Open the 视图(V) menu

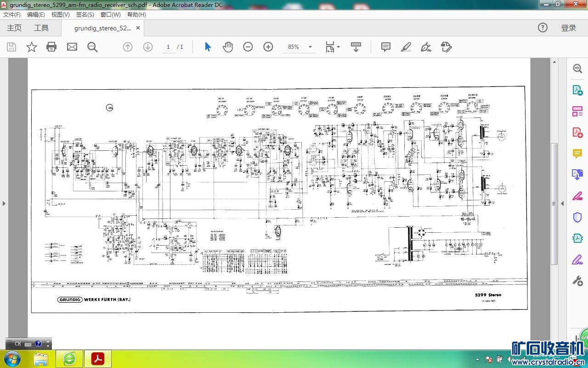coord(60,14)
